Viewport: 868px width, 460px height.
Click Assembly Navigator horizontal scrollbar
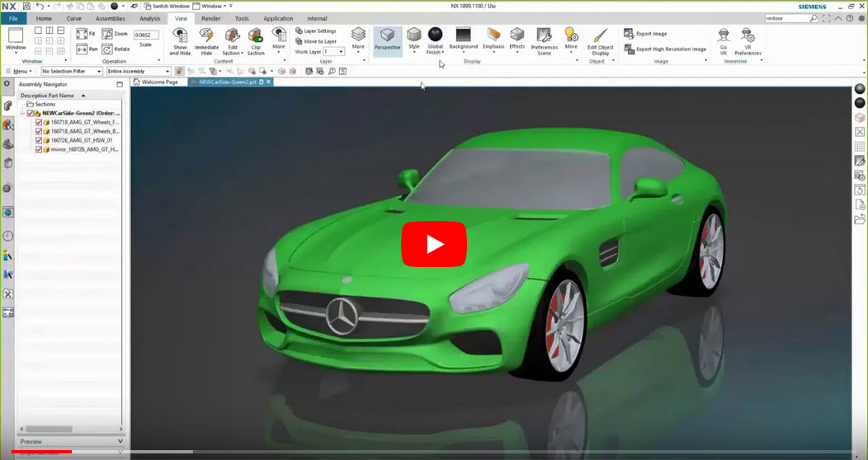click(50, 429)
